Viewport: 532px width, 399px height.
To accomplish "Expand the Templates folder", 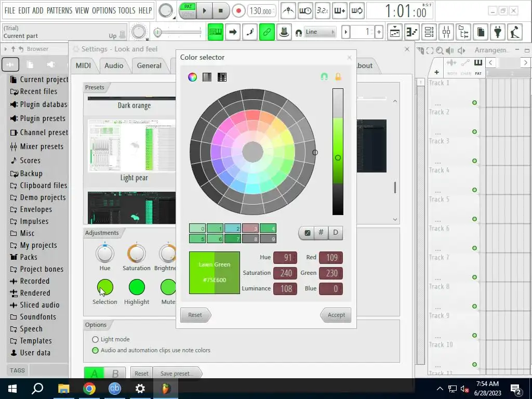I will click(31, 341).
